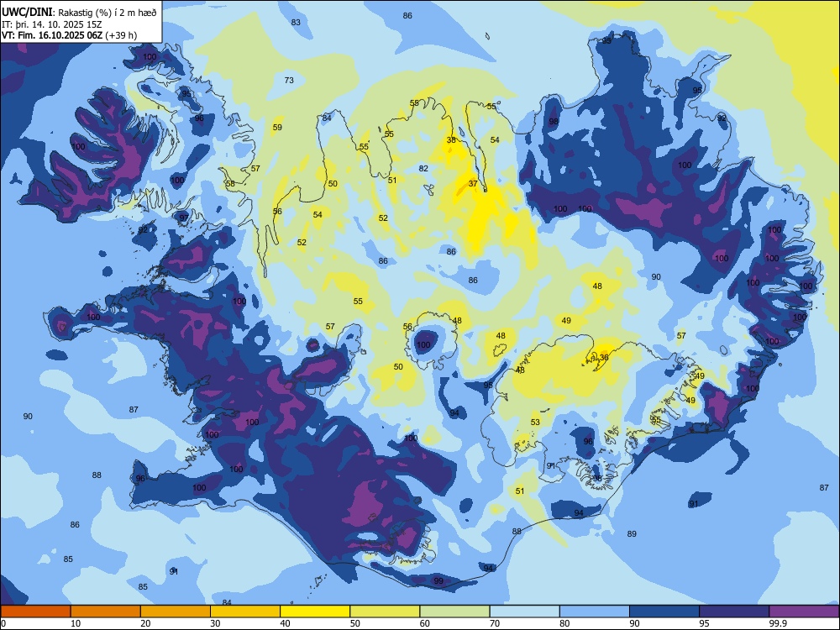This screenshot has height=630, width=840.
Task: Click the humidity value 99 near the south coast
Action: pos(438,580)
